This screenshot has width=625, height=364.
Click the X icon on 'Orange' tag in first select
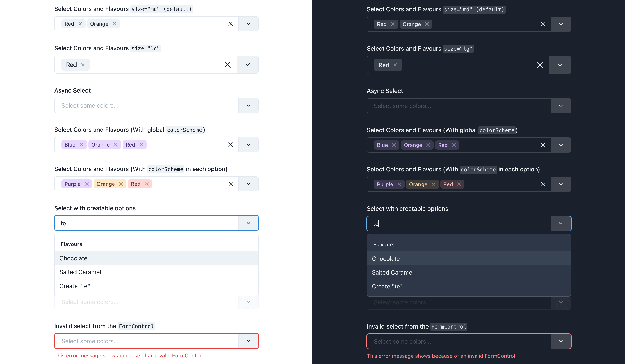coord(114,24)
